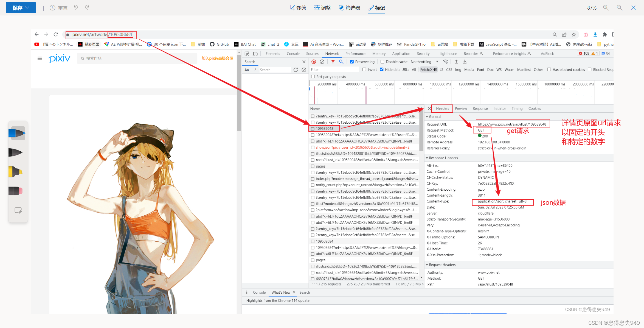Screen dimensions: 644x328
Task: Click the 重置 reset button
Action: (59, 8)
